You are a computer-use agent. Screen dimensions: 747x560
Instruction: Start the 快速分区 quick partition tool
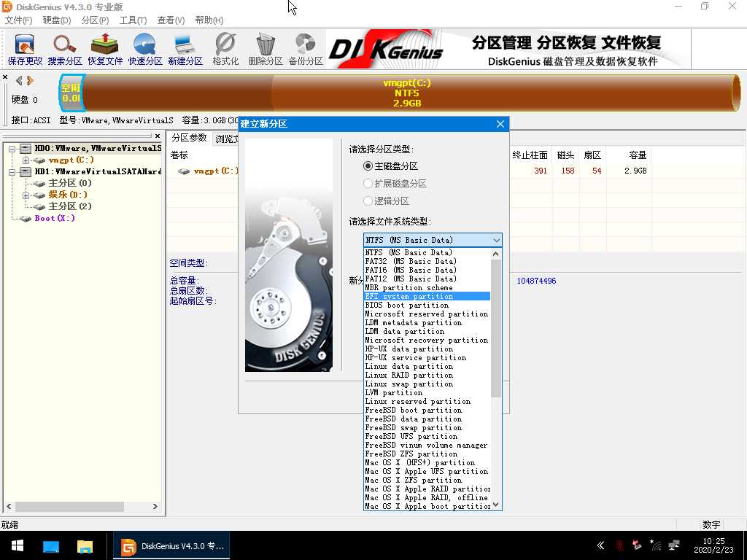pyautogui.click(x=145, y=50)
